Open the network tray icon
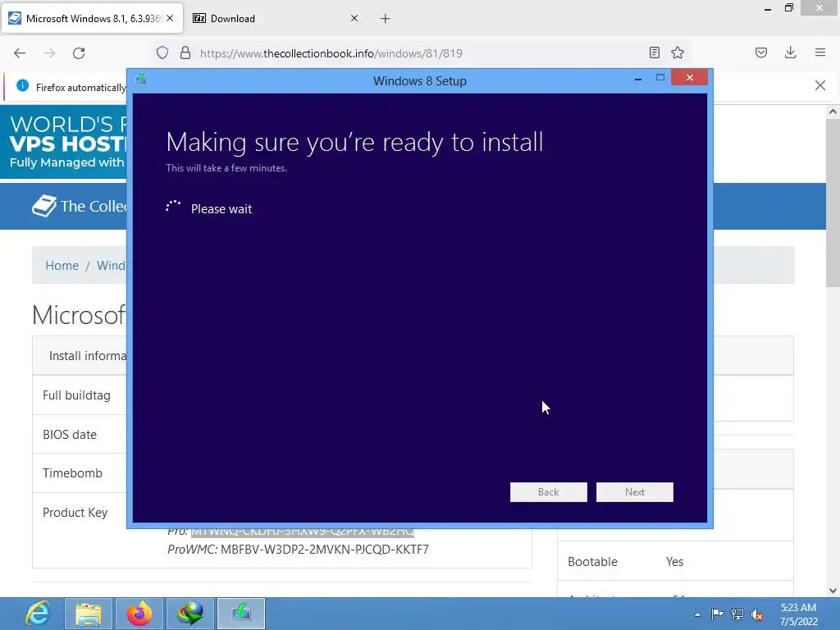Image resolution: width=840 pixels, height=630 pixels. (737, 614)
